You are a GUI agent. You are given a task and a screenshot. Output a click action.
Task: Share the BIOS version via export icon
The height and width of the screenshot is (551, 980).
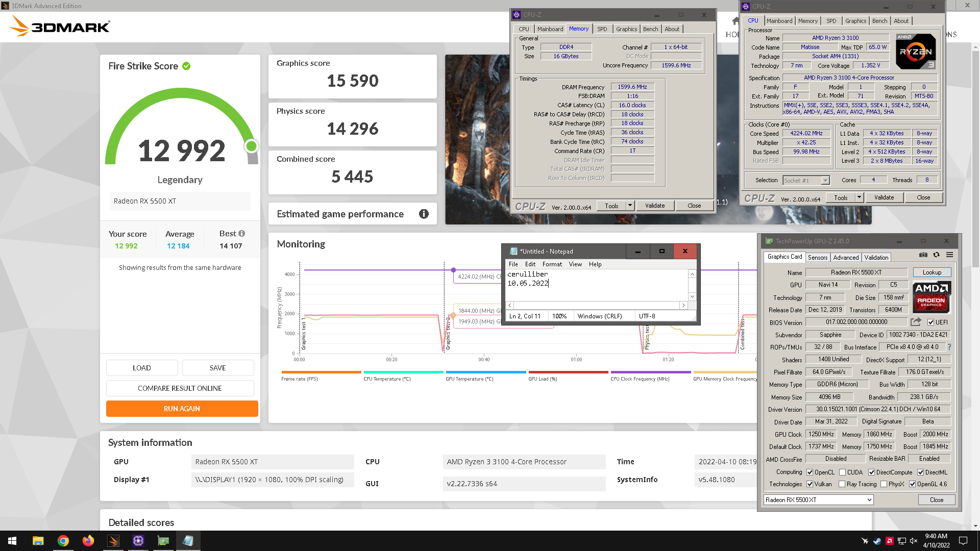[x=916, y=322]
